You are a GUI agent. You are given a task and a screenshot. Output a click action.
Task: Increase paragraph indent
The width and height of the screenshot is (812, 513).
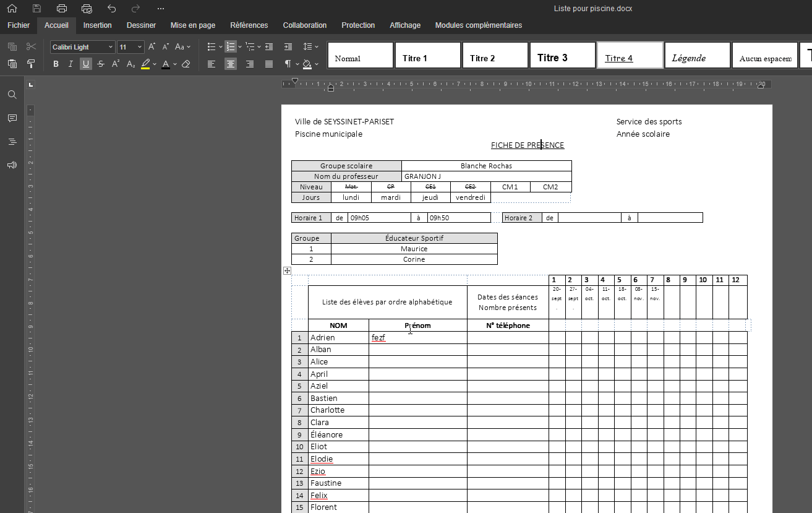[288, 47]
